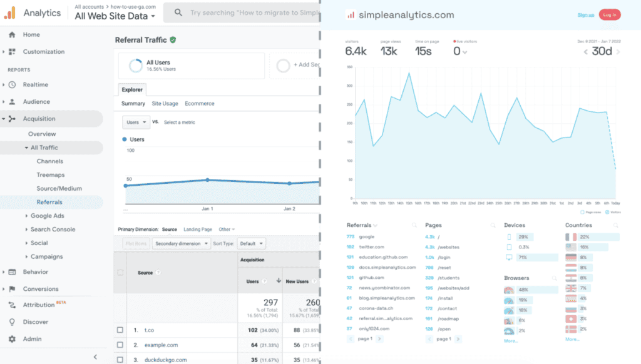
Task: Toggle the Visitors chart legend checkbox
Action: (x=607, y=212)
